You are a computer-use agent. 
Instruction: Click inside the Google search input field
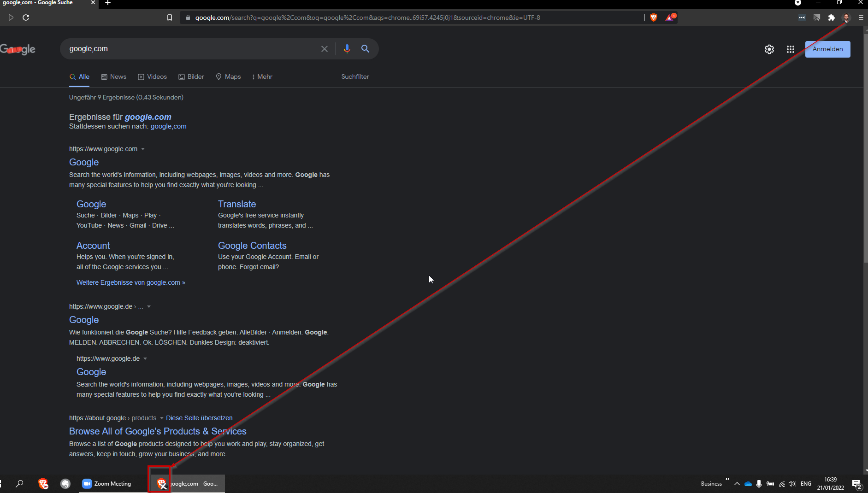coord(184,48)
